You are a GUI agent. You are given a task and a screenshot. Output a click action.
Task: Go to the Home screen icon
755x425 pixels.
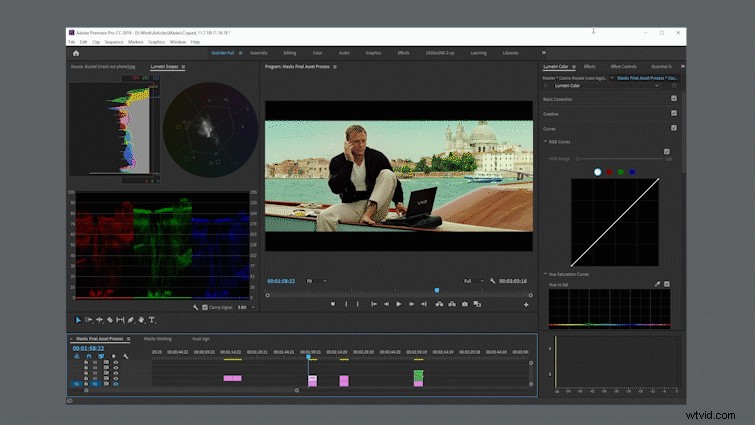(x=76, y=53)
